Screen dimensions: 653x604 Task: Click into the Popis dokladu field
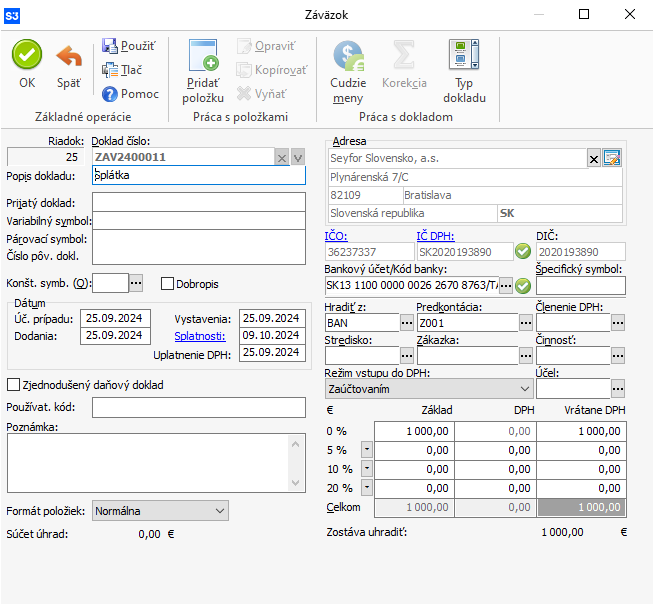199,175
